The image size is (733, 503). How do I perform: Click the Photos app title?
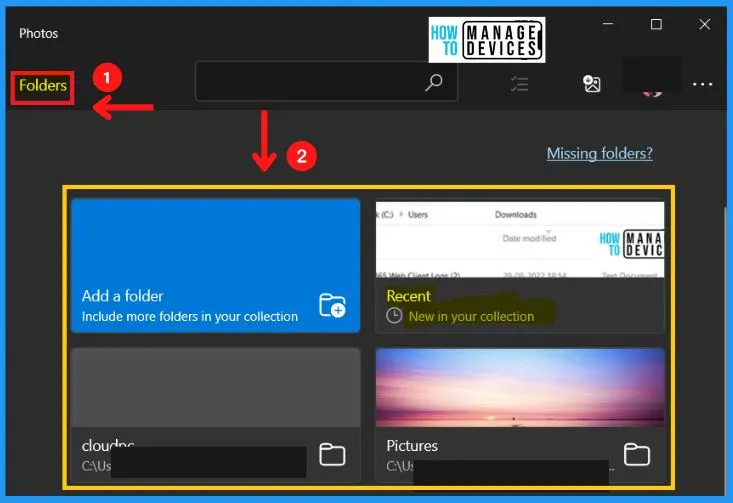point(39,33)
